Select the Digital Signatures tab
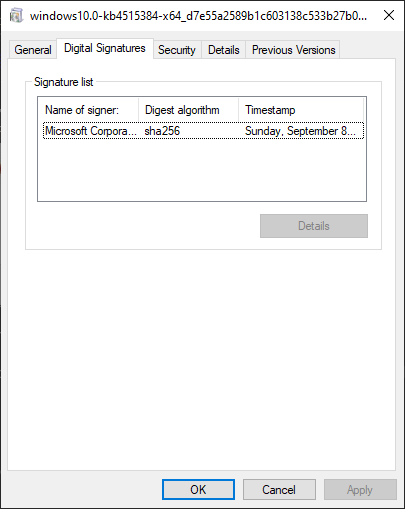Image resolution: width=405 pixels, height=509 pixels. 105,48
